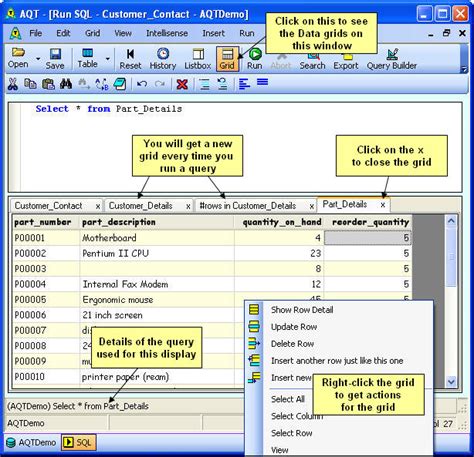Select the 'Motherboard' description cell
The image size is (474, 457).
click(157, 238)
